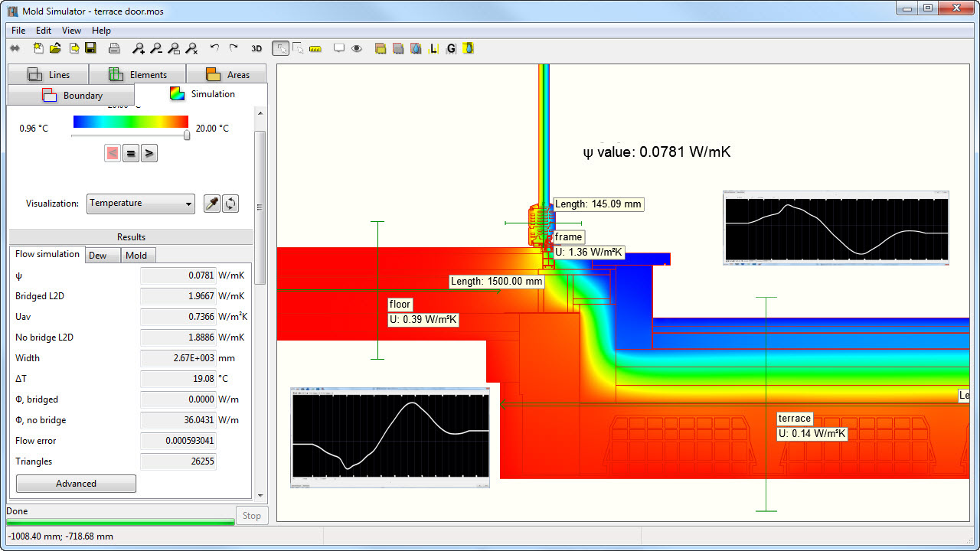Click the Advanced button
Viewport: 980px width, 551px height.
tap(76, 484)
